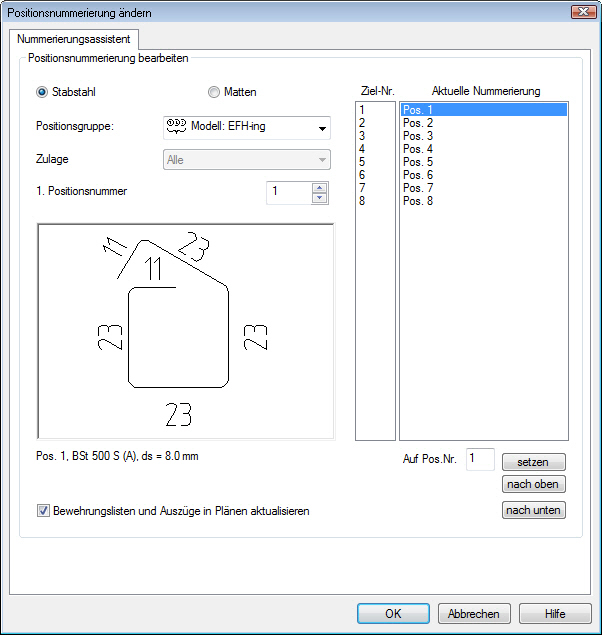Decrease the 1. Positionsnummer value
This screenshot has width=602, height=635.
click(319, 198)
